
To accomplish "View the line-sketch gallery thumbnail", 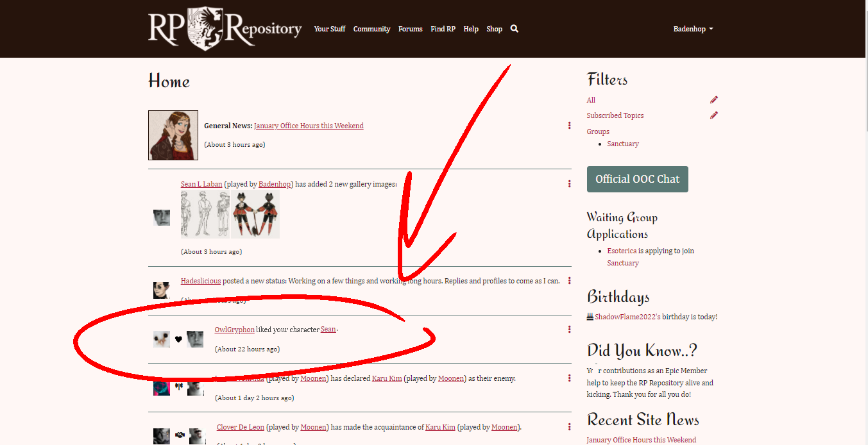I will 205,214.
